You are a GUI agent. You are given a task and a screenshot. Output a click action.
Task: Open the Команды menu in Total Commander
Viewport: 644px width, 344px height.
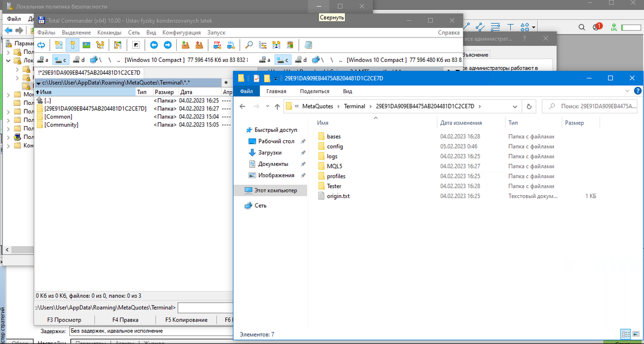coord(109,32)
